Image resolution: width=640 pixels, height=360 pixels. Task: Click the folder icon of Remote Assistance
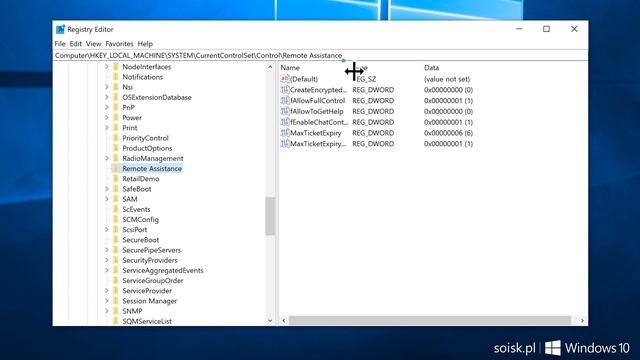click(x=116, y=169)
